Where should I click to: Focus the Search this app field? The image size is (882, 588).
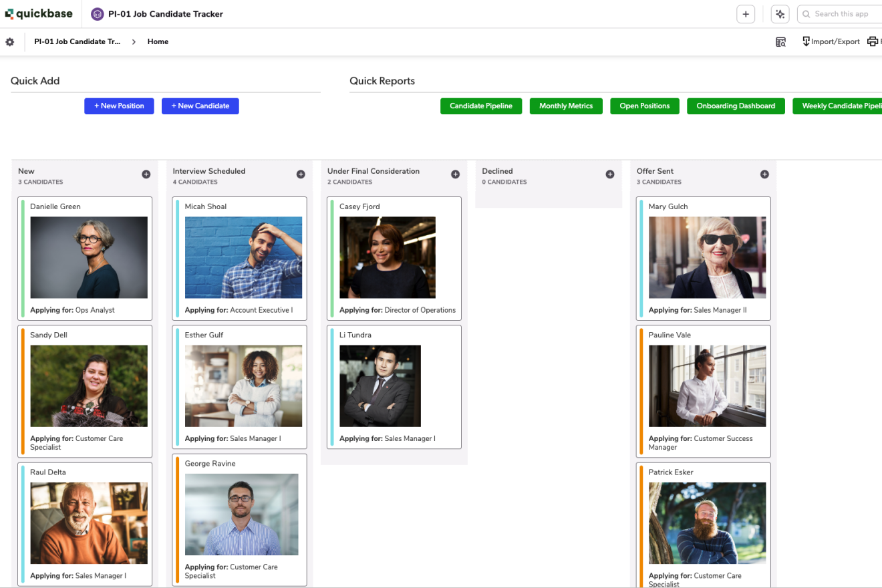point(842,14)
